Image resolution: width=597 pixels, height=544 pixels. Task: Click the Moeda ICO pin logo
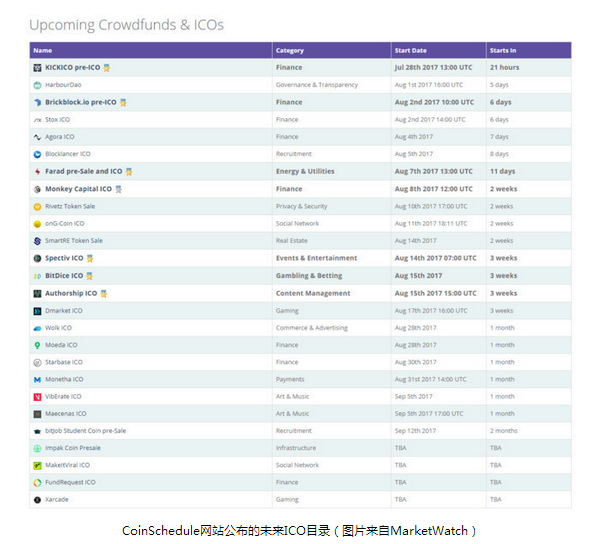(x=37, y=345)
